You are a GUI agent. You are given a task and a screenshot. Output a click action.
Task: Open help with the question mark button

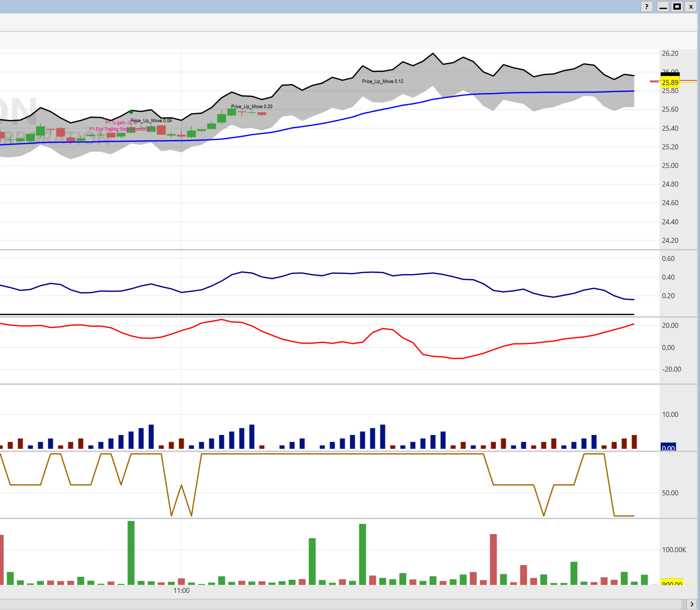647,7
